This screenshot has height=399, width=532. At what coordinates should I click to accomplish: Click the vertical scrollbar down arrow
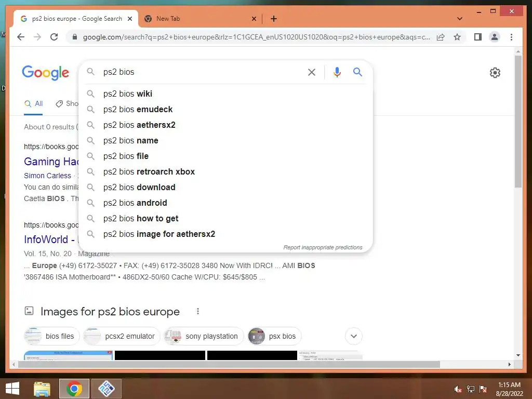tap(518, 355)
